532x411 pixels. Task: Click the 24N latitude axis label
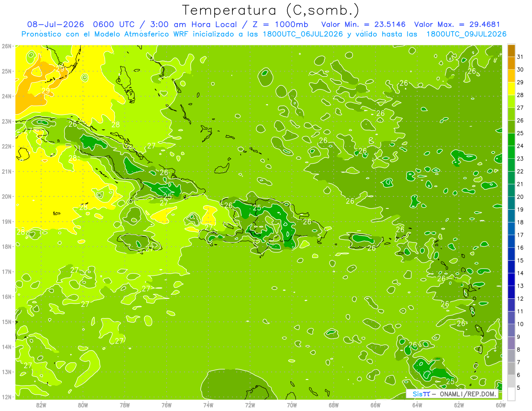click(x=6, y=96)
